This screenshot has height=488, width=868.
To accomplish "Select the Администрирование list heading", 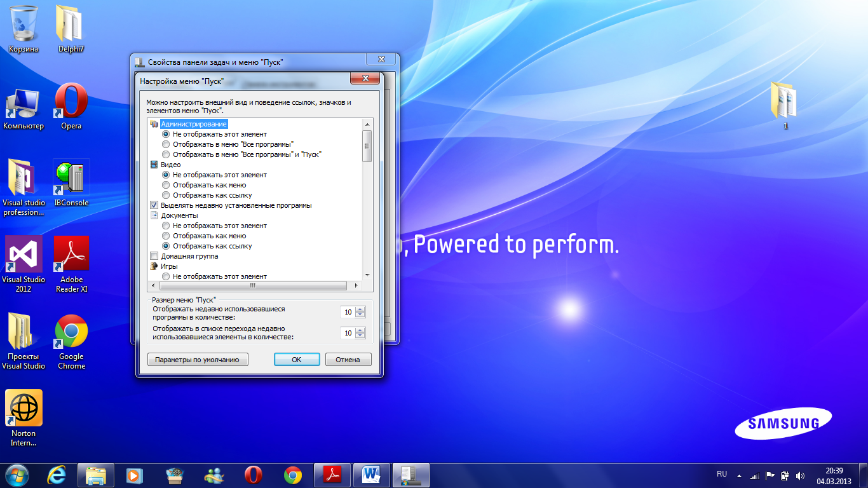I will point(194,124).
